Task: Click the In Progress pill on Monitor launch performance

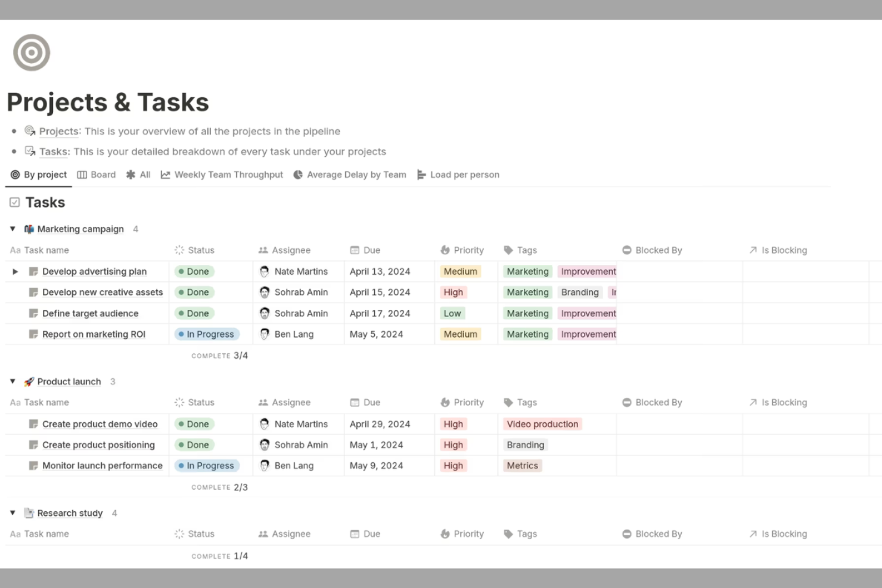Action: (207, 465)
